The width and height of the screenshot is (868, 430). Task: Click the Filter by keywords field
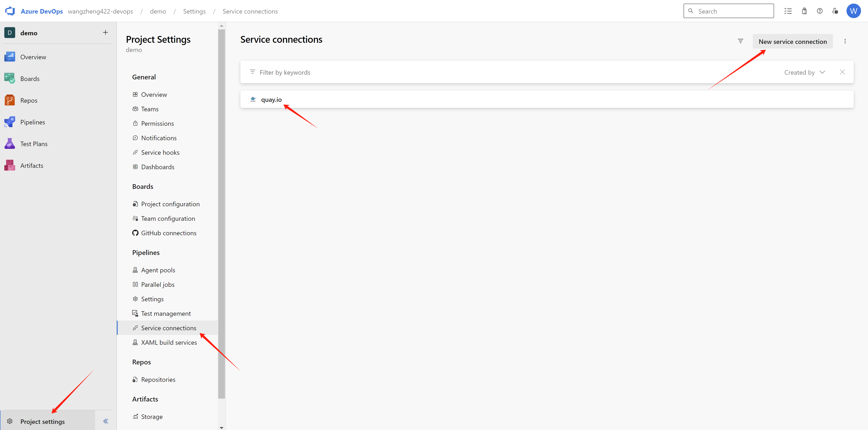pyautogui.click(x=404, y=72)
